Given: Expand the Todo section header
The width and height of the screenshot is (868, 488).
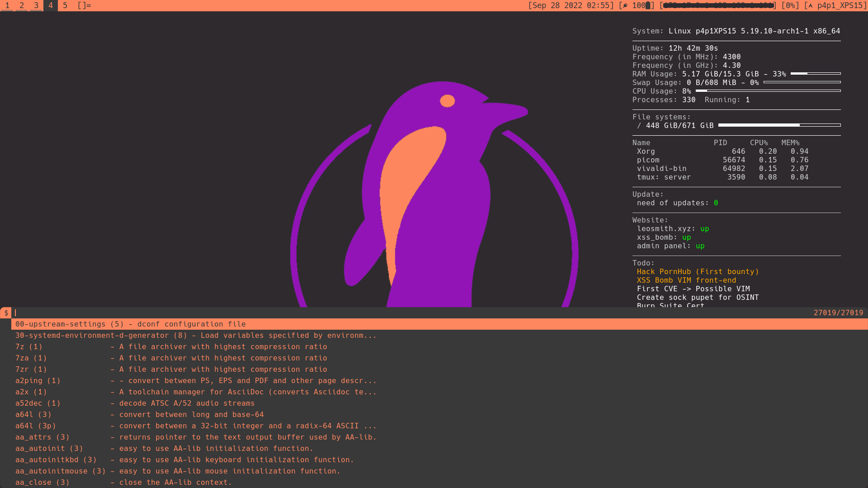Looking at the screenshot, I should point(644,263).
